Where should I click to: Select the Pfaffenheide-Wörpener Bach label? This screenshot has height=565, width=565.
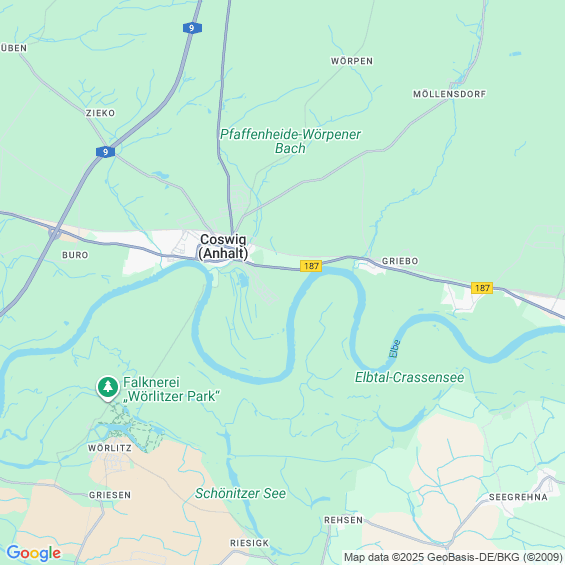290,141
